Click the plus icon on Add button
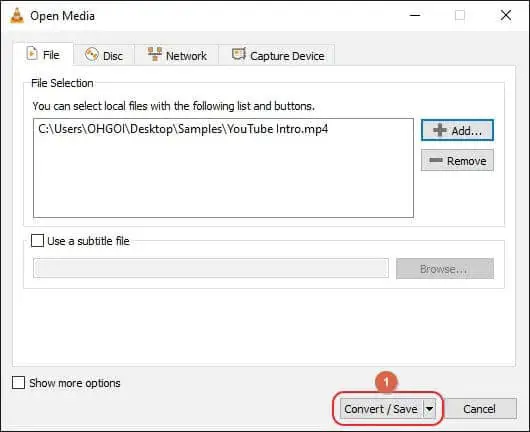The height and width of the screenshot is (432, 530). (x=440, y=130)
